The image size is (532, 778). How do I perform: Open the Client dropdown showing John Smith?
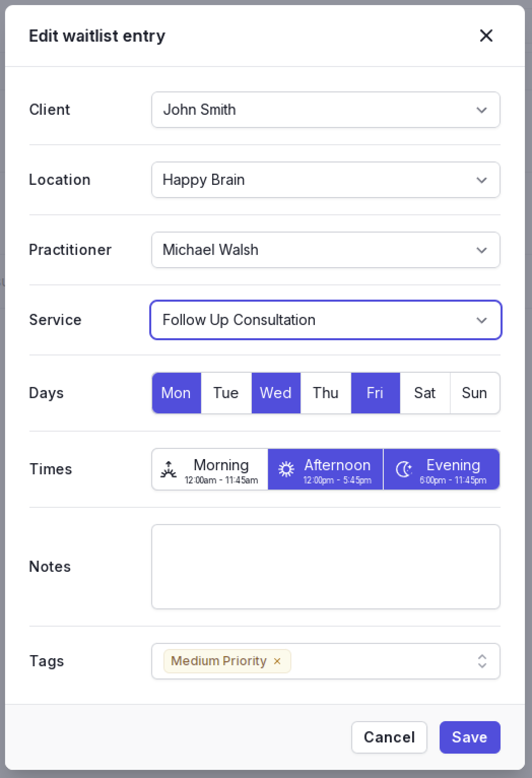tap(326, 110)
